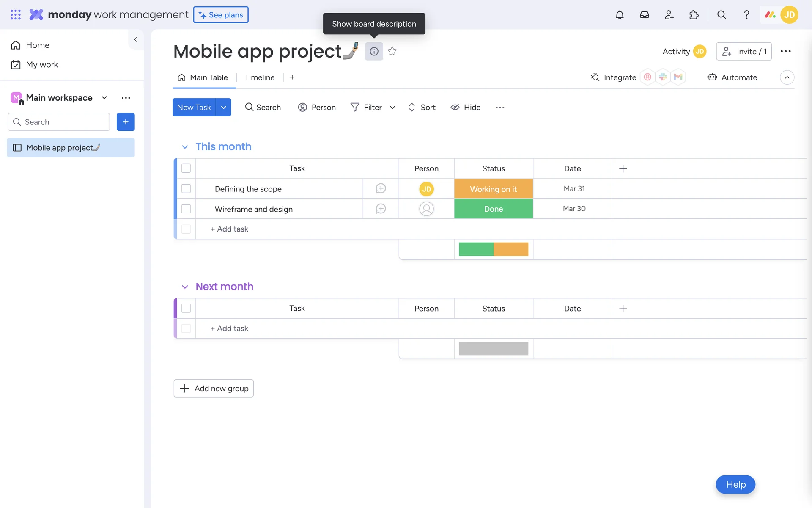
Task: Open the product switcher grid icon
Action: click(16, 15)
